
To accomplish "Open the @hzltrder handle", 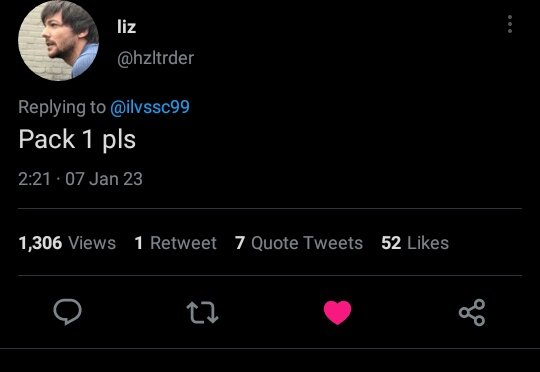I will [156, 58].
